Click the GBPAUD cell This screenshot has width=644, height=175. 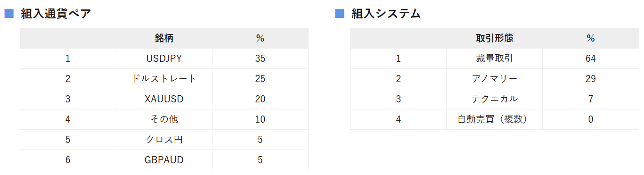pyautogui.click(x=164, y=160)
